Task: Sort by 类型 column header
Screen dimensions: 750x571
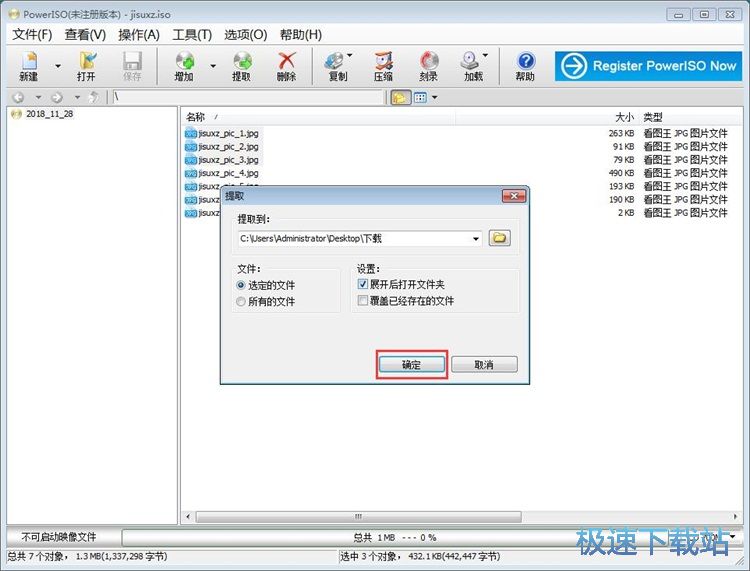Action: tap(653, 117)
